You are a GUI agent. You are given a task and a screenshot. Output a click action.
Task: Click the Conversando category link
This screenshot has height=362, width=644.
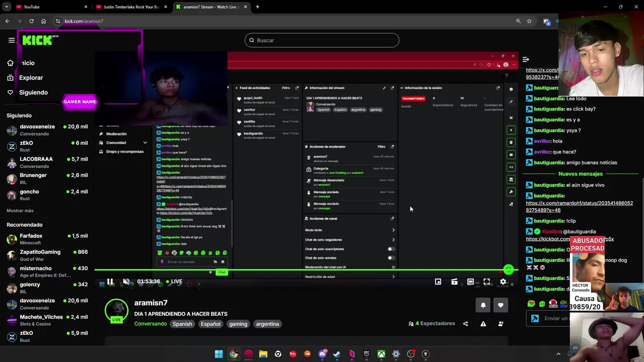(150, 324)
